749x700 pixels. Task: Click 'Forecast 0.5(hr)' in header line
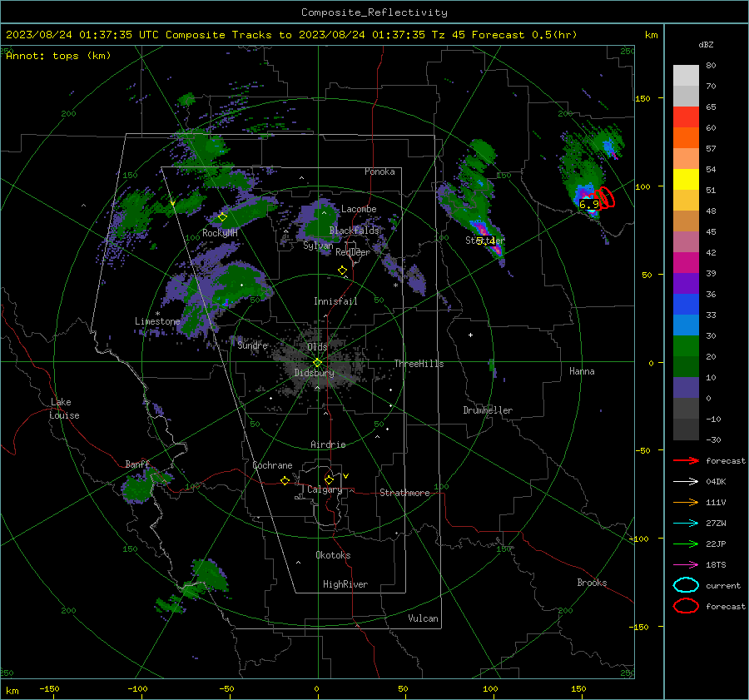click(x=524, y=35)
